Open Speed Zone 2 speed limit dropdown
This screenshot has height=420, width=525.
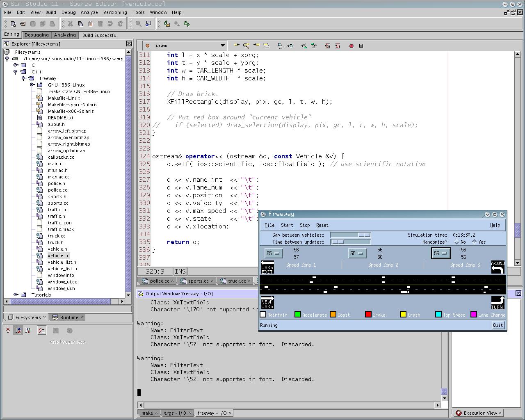(357, 253)
